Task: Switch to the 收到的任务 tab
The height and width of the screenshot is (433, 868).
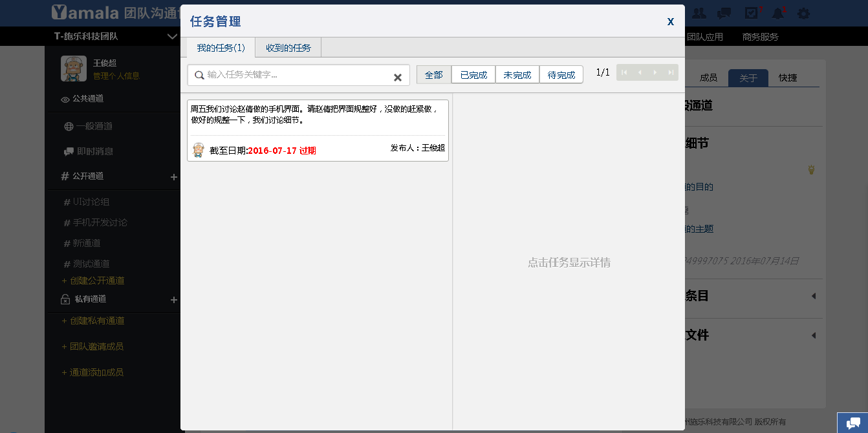Action: pyautogui.click(x=288, y=48)
